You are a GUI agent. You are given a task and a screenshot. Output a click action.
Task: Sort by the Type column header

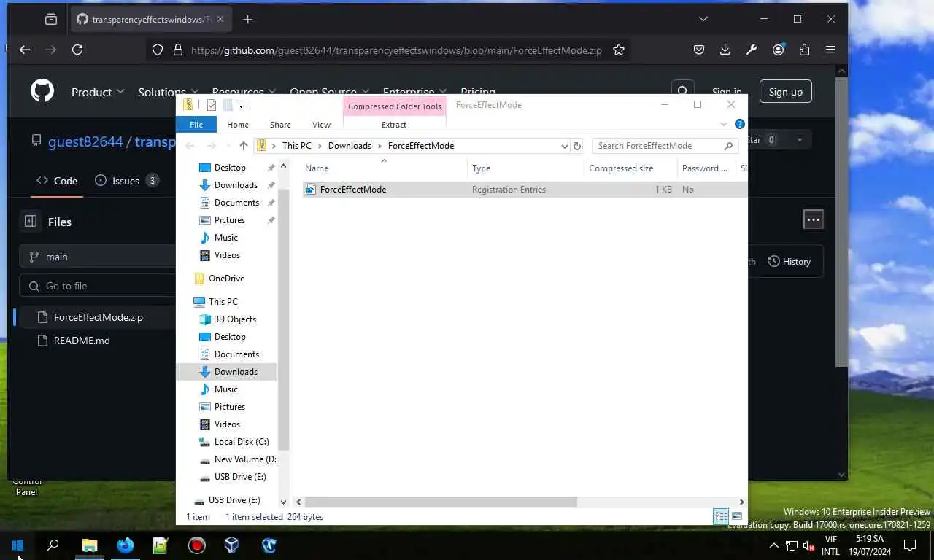coord(525,168)
